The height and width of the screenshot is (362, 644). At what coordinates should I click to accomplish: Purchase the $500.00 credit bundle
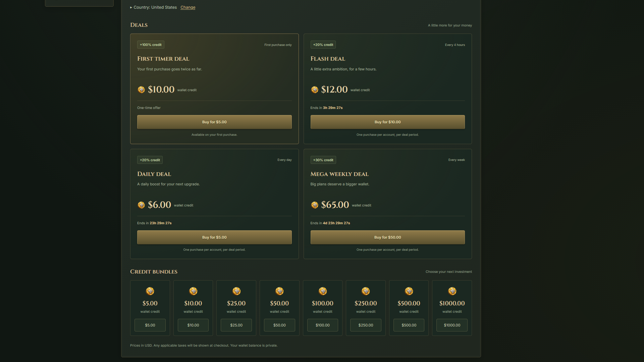pos(409,325)
